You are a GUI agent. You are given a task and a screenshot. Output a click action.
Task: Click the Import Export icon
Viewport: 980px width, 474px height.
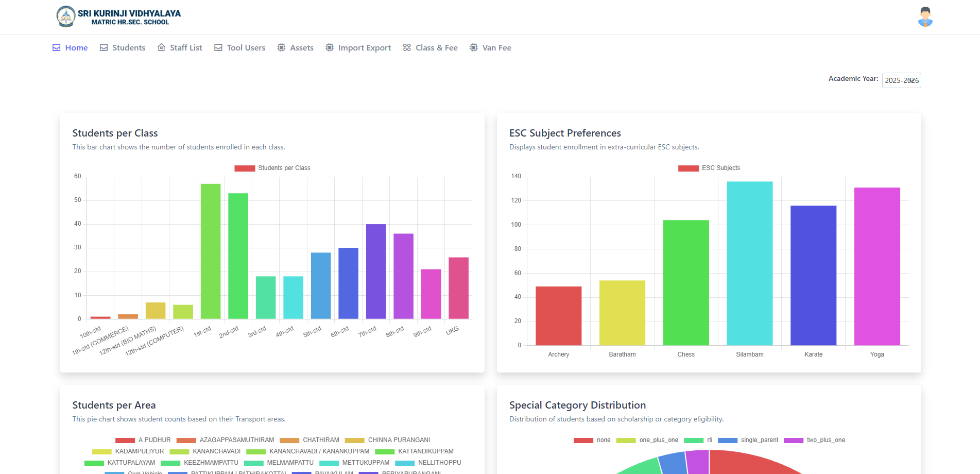click(329, 47)
